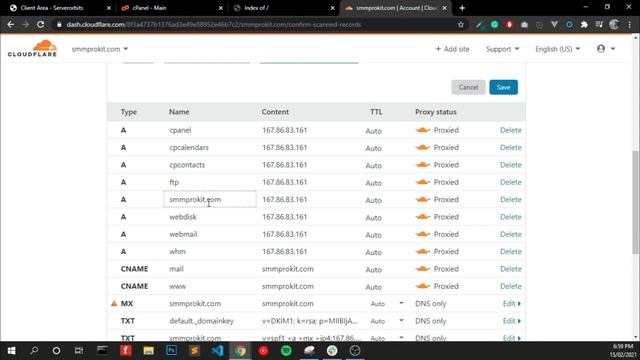Image resolution: width=640 pixels, height=360 pixels.
Task: Go forward in browser
Action: [25, 24]
